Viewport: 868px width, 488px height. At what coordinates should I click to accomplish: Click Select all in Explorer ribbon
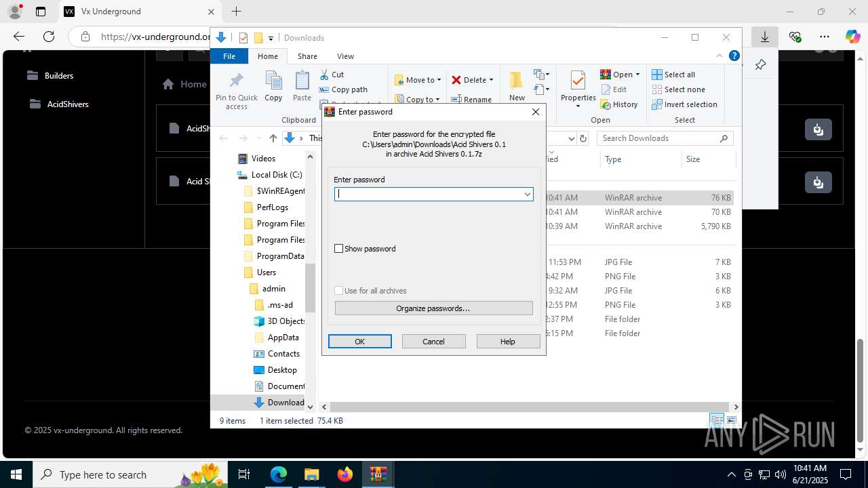673,75
